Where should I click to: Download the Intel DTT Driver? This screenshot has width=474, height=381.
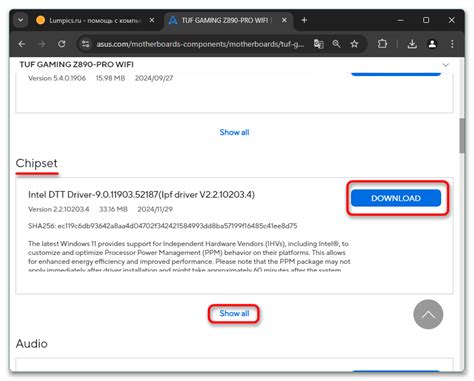(x=396, y=198)
